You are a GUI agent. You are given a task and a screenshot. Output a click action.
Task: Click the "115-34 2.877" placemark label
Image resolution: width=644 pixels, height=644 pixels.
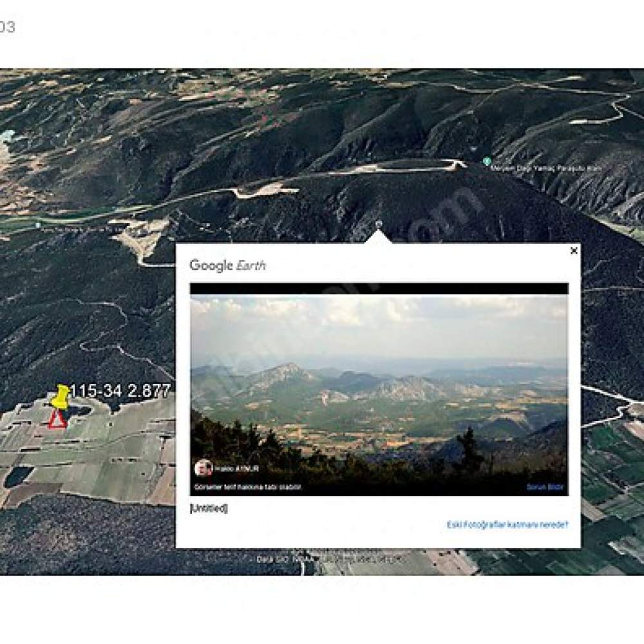(x=120, y=391)
